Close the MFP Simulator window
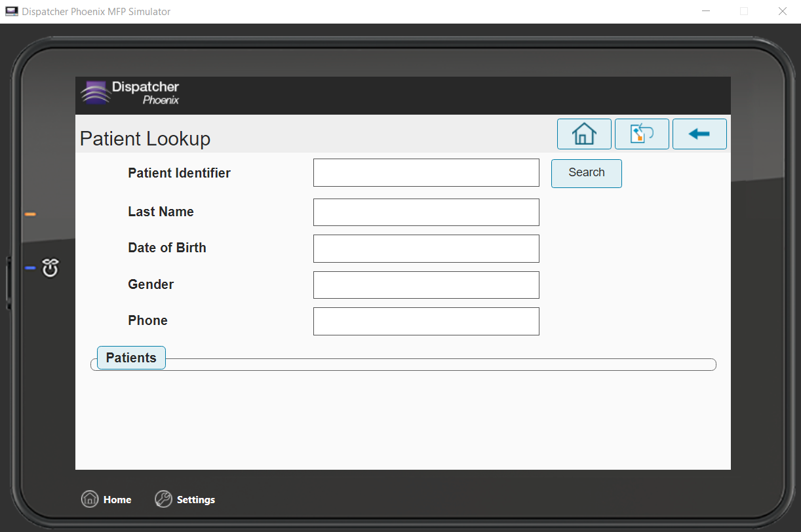 782,11
